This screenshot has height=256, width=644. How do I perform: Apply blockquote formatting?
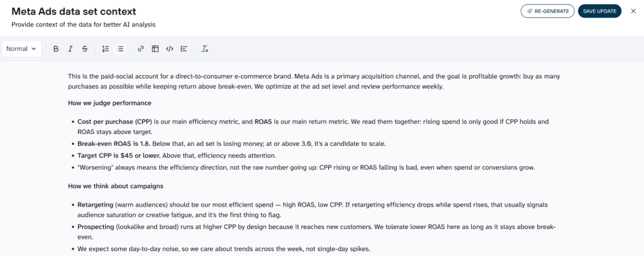(184, 49)
